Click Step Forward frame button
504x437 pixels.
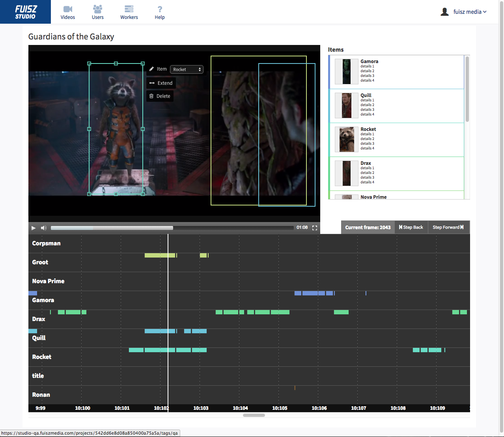[x=448, y=228]
